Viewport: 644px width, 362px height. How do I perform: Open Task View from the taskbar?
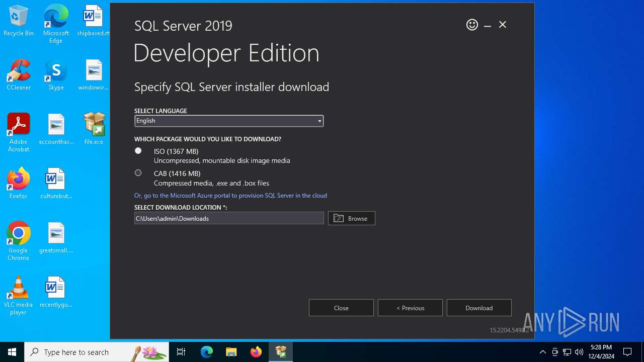tap(181, 352)
